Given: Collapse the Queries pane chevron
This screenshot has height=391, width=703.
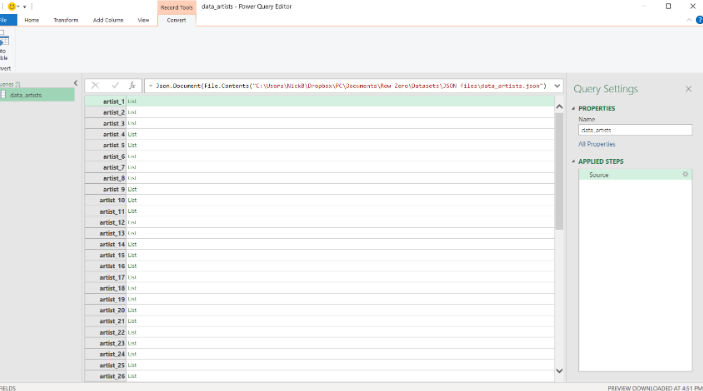Looking at the screenshot, I should (x=75, y=83).
